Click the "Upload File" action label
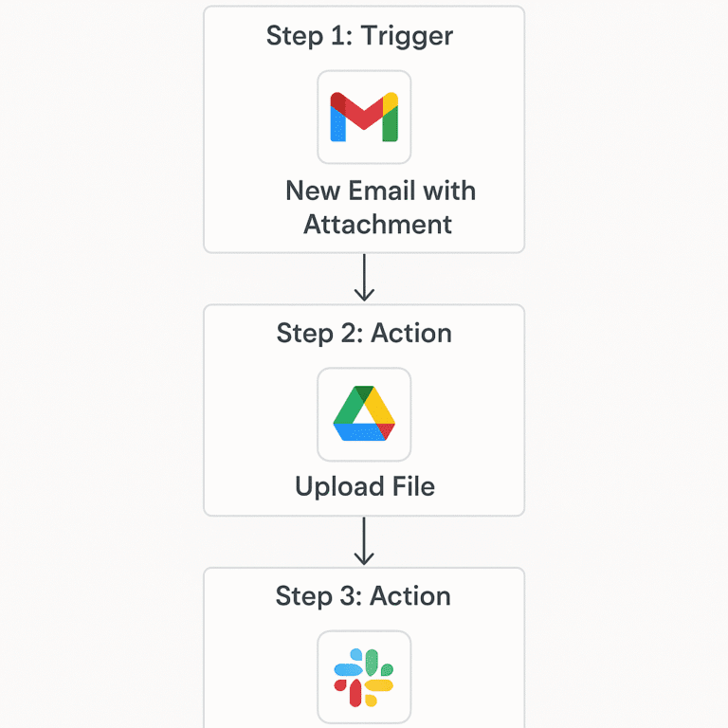Screen dimensions: 728x728 pos(365,486)
